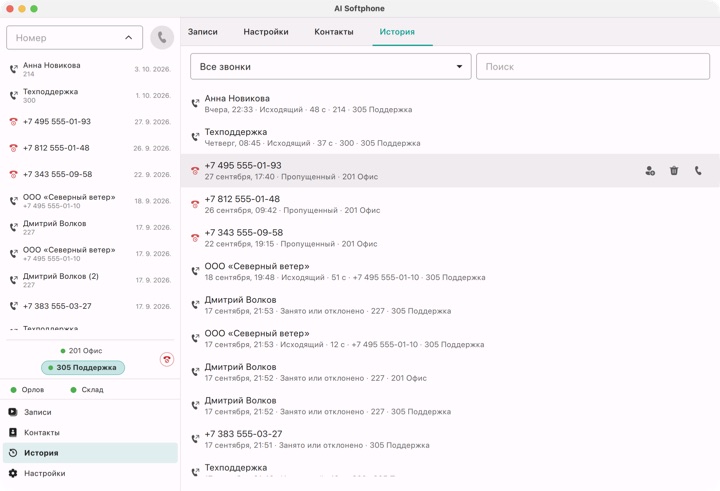Select +7 812 555-01-48 in the recent sidebar

pyautogui.click(x=90, y=148)
